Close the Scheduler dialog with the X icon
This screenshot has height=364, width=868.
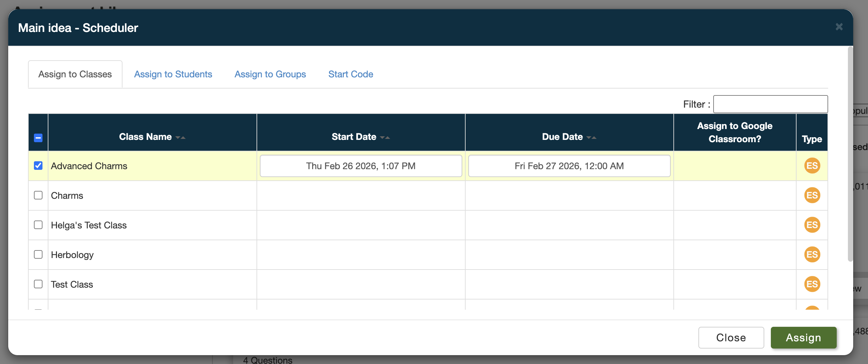(839, 27)
